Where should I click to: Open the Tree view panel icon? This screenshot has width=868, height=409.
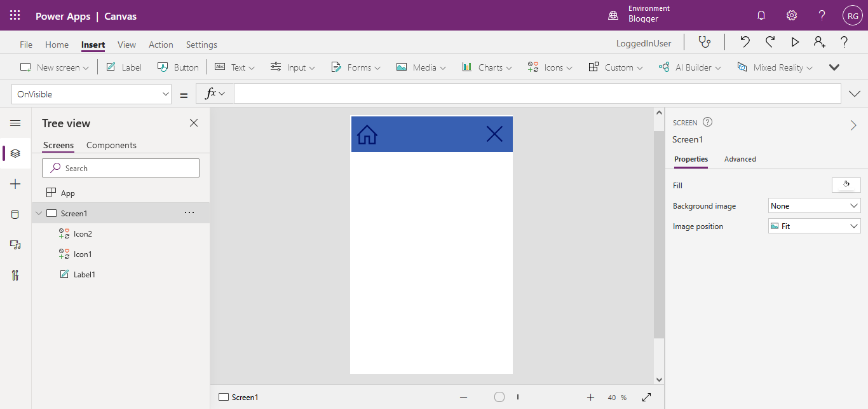pyautogui.click(x=15, y=153)
